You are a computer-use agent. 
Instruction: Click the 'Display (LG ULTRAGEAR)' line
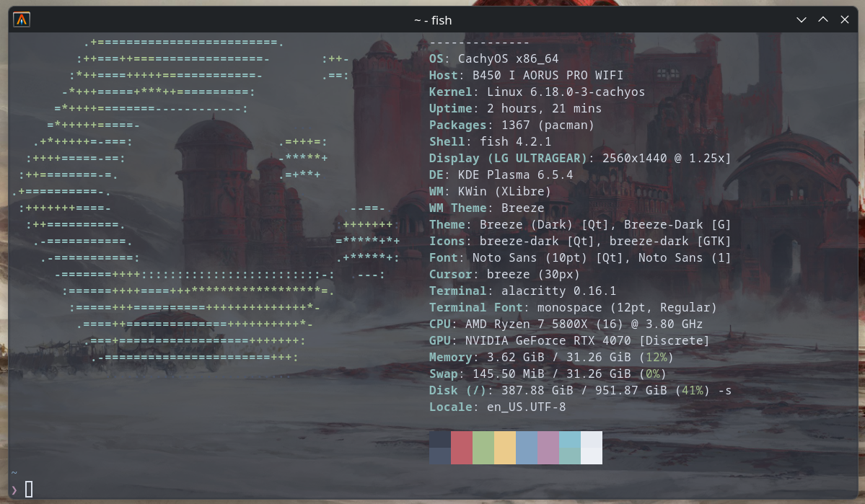[x=580, y=158]
